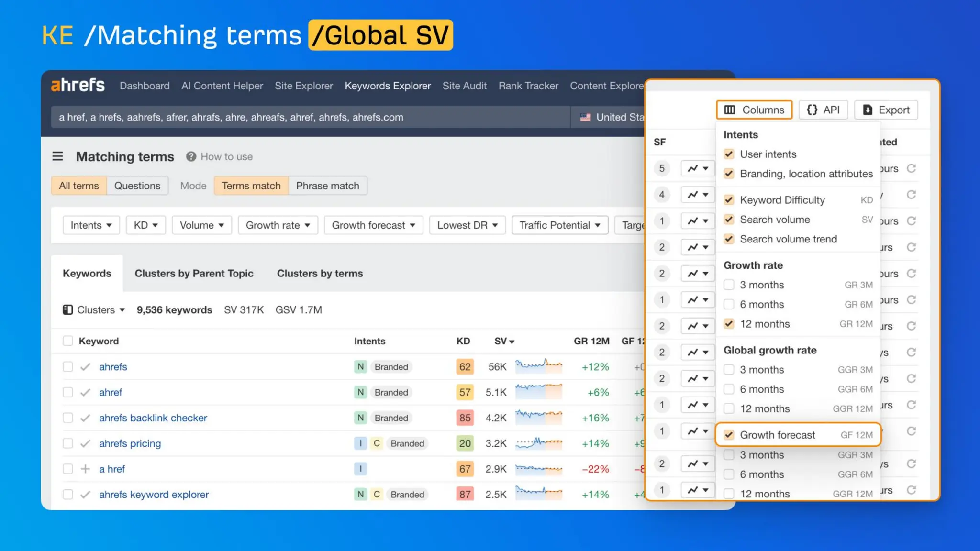Go to Rank Tracker
This screenshot has height=551, width=980.
click(528, 86)
